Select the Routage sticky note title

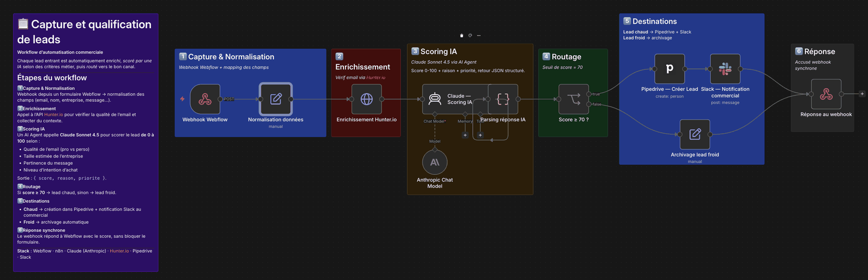point(562,56)
